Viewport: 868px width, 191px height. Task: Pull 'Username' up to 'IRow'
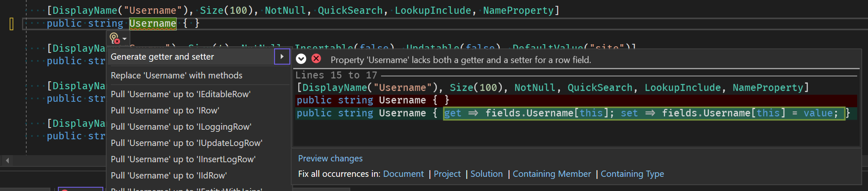tap(165, 111)
